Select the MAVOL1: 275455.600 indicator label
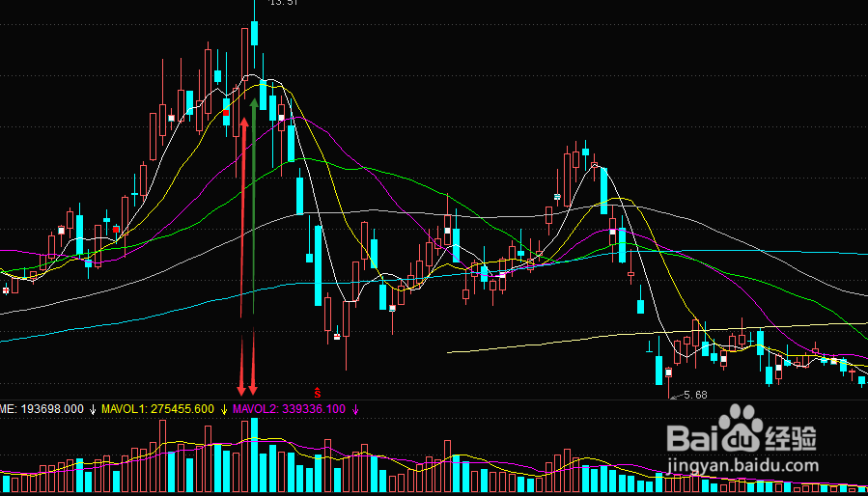Viewport: 868px width, 496px height. tap(157, 409)
